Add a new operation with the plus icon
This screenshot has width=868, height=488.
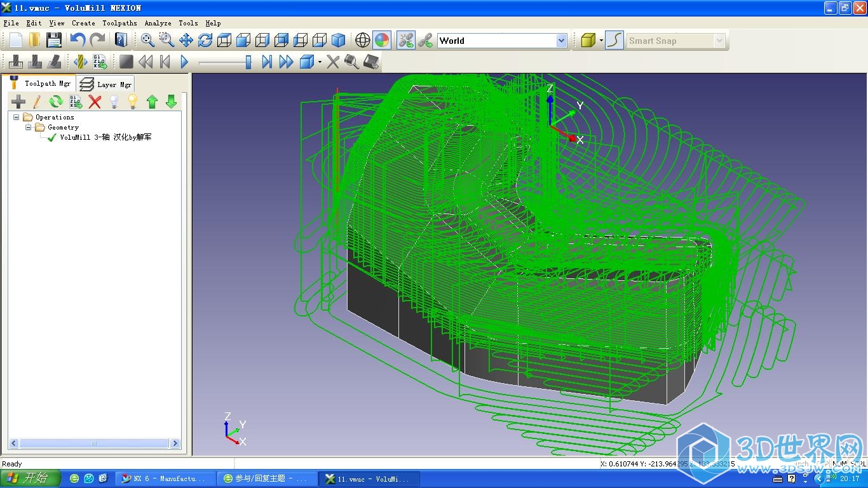click(18, 101)
